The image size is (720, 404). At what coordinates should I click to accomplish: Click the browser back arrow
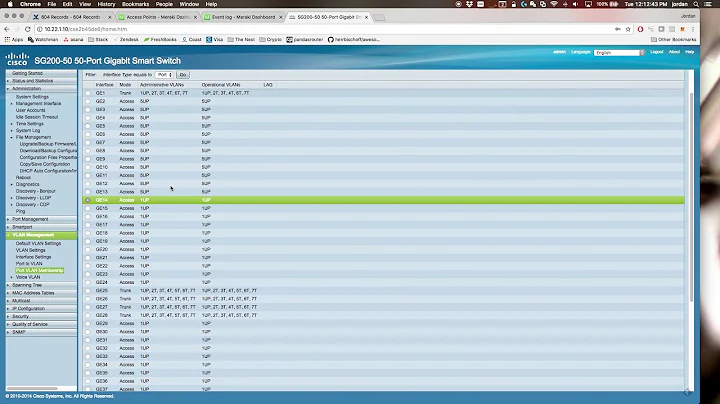click(7, 29)
